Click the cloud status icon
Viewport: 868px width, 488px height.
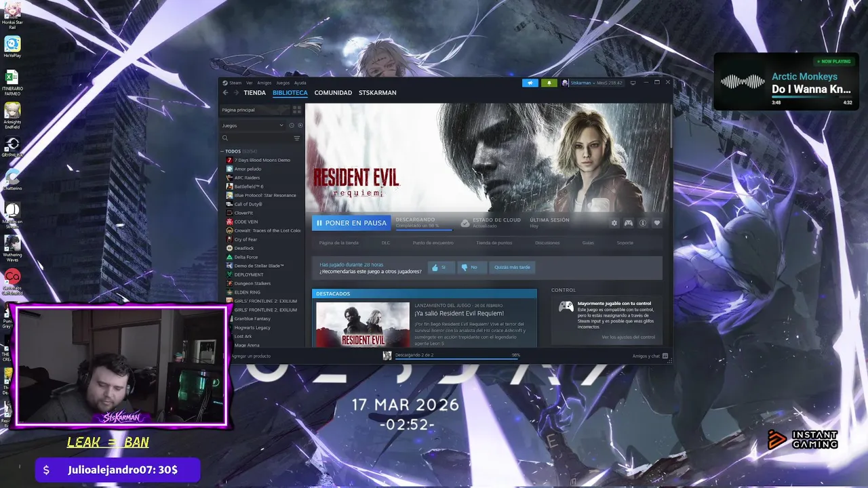(465, 222)
